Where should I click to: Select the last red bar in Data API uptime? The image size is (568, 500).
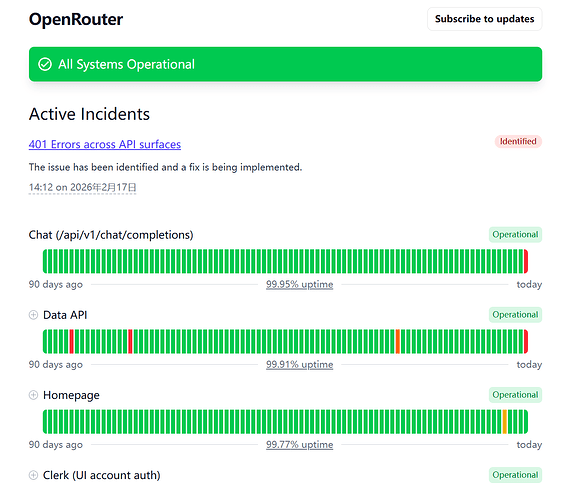pyautogui.click(x=526, y=341)
